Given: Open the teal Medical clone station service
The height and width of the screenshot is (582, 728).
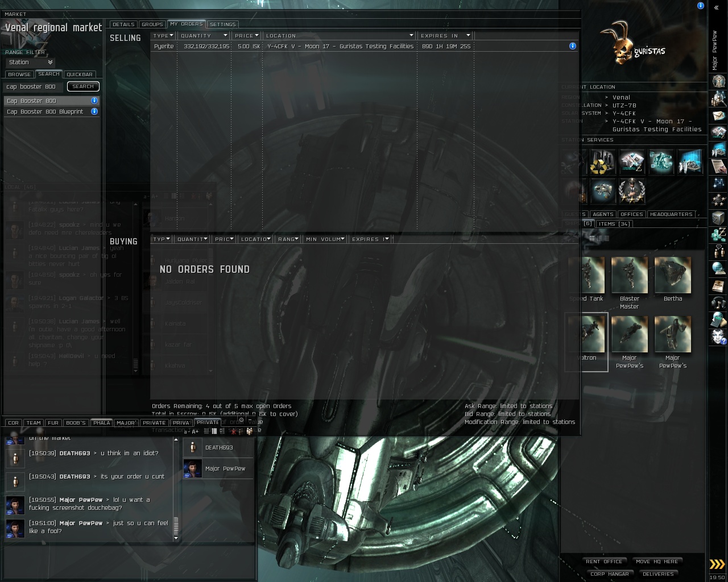Looking at the screenshot, I should pos(661,161).
